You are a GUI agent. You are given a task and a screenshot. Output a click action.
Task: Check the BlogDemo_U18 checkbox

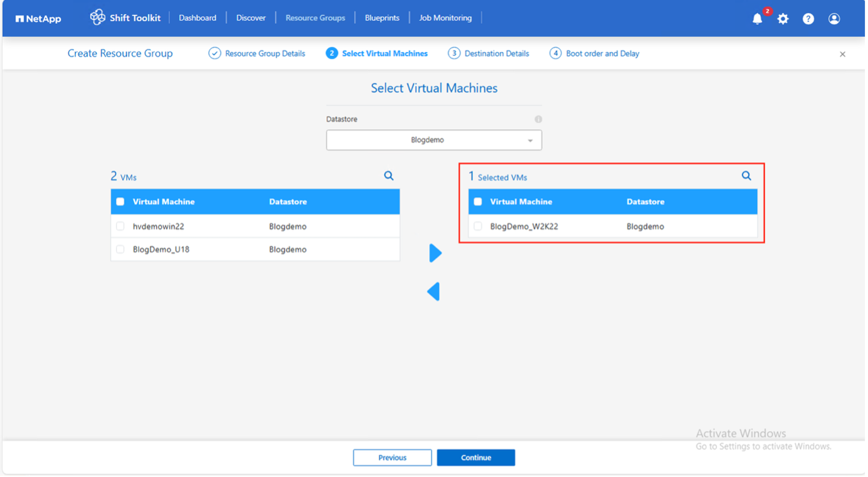tap(120, 249)
